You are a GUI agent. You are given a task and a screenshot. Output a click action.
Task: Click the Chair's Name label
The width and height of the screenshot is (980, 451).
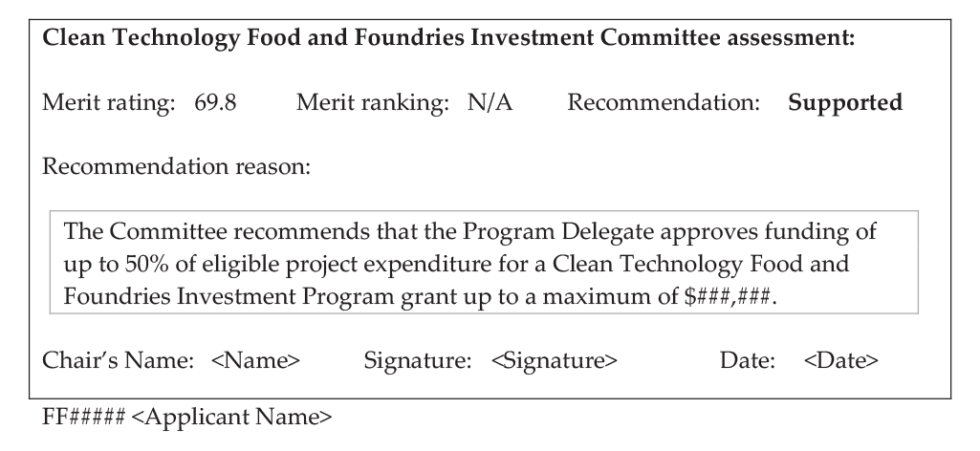[119, 360]
